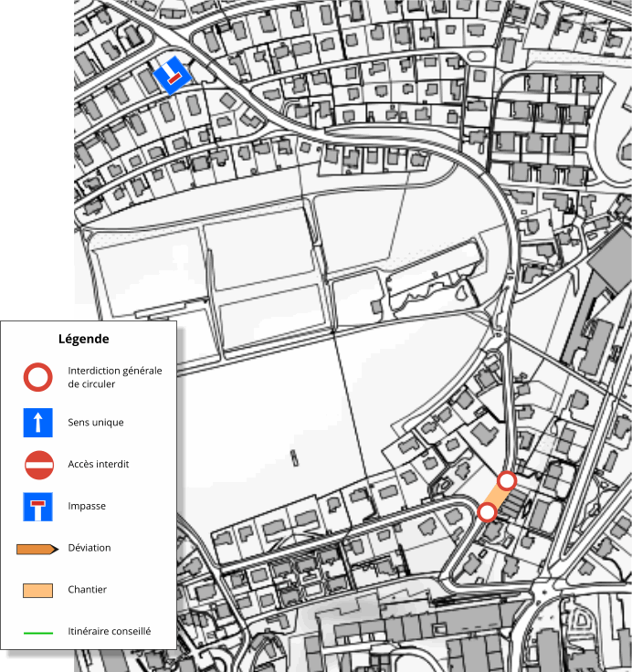Screen dimensions: 632x672
Task: Select the Impasse icon in the legend
Action: coord(38,507)
